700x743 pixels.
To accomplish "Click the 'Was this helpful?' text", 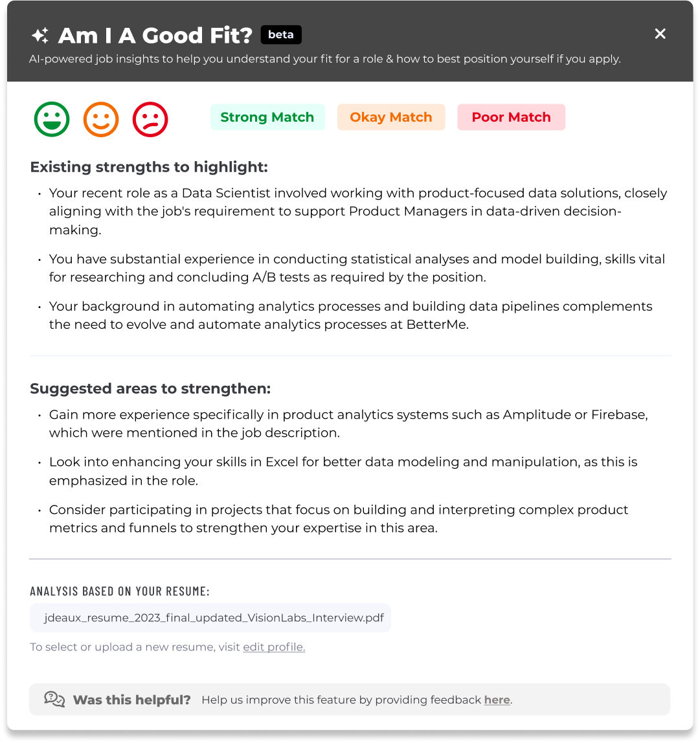I will [132, 700].
